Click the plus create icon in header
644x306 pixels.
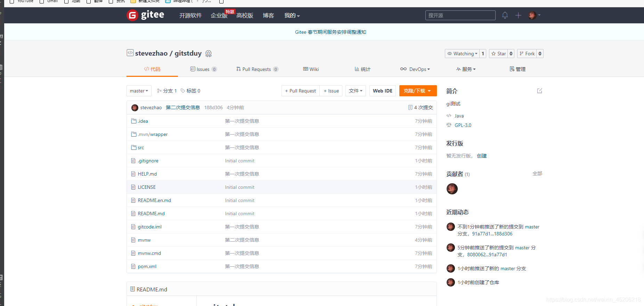(518, 15)
